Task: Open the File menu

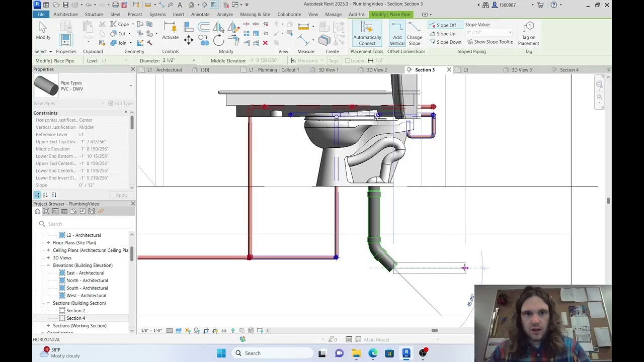Action: pyautogui.click(x=41, y=15)
